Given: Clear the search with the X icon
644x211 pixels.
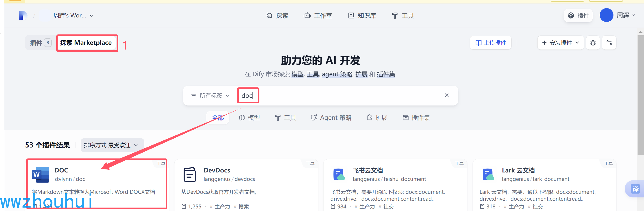Looking at the screenshot, I should pos(447,95).
